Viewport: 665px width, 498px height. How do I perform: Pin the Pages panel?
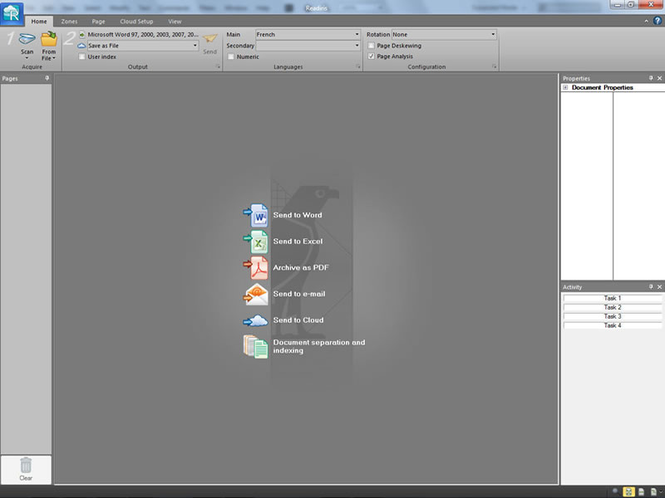47,78
